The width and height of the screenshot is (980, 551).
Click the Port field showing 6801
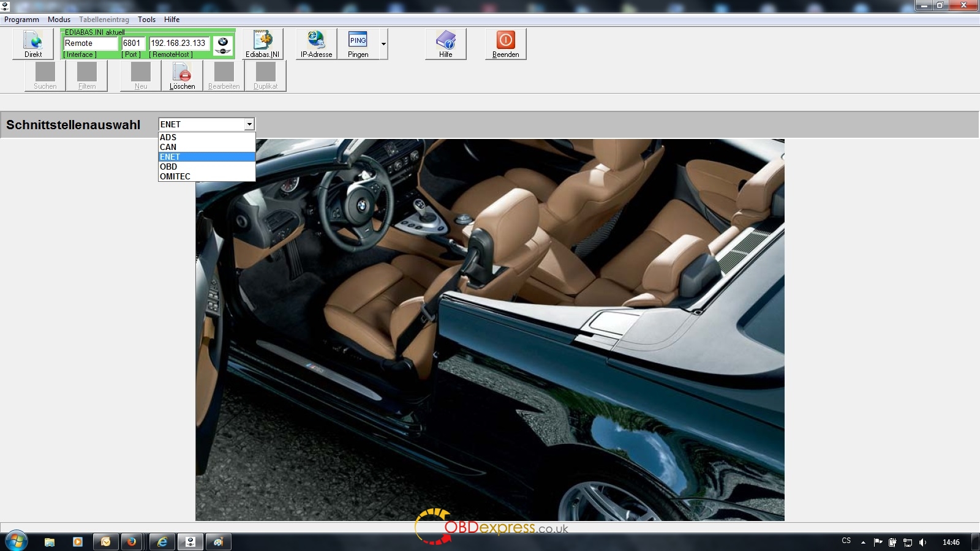[x=132, y=43]
